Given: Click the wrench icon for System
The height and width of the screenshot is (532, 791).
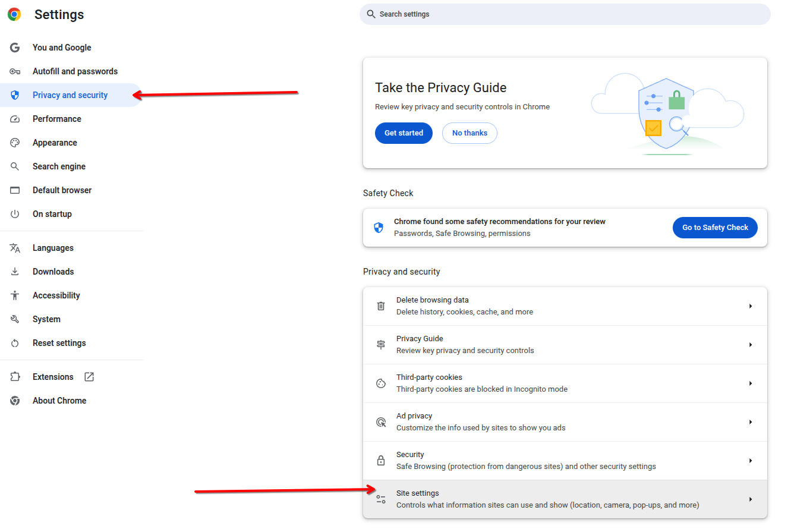Looking at the screenshot, I should pyautogui.click(x=15, y=319).
